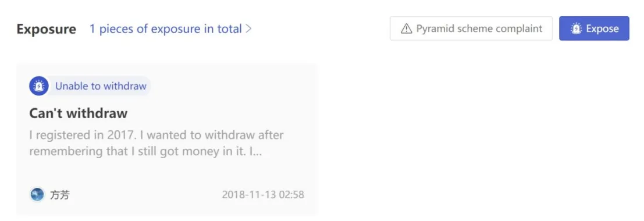The height and width of the screenshot is (221, 644).
Task: Select the 'Unable to withdraw' category tag
Action: (x=101, y=86)
